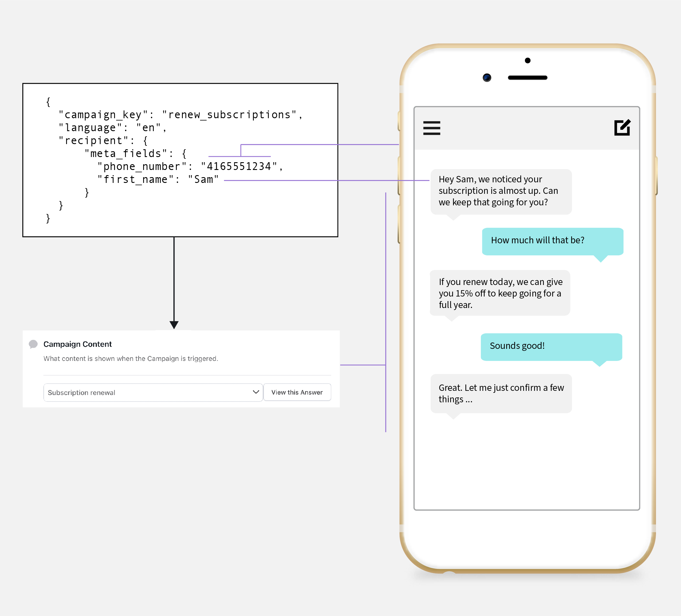Click the compose new message icon
The width and height of the screenshot is (681, 616).
click(622, 128)
